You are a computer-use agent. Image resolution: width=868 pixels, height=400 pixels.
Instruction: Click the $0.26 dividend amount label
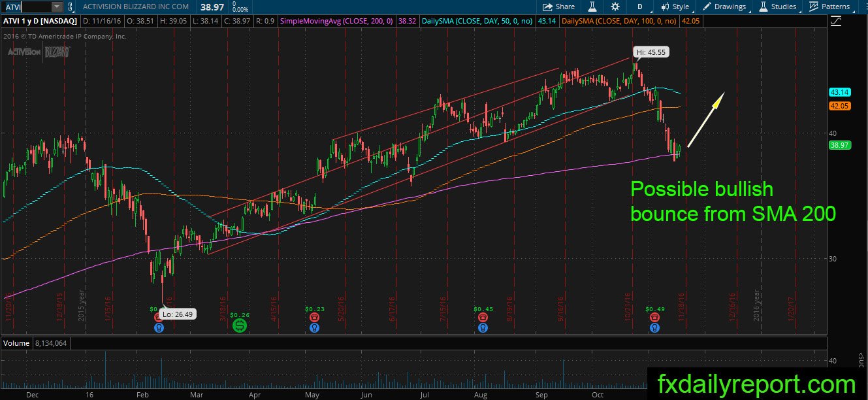click(x=240, y=315)
